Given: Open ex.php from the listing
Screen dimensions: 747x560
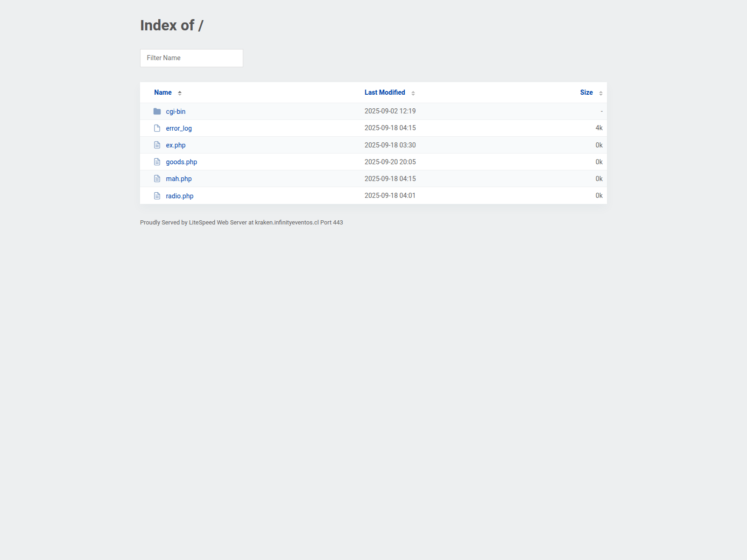Looking at the screenshot, I should click(x=176, y=145).
